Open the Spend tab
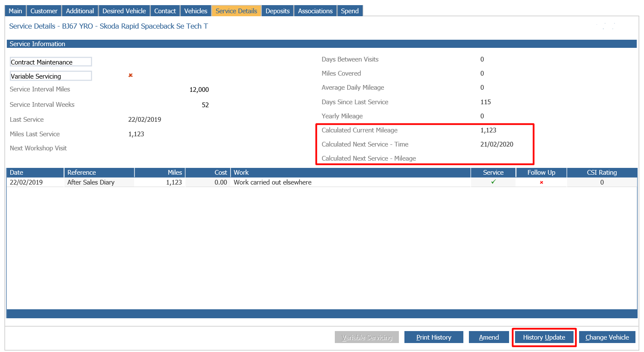 point(350,11)
